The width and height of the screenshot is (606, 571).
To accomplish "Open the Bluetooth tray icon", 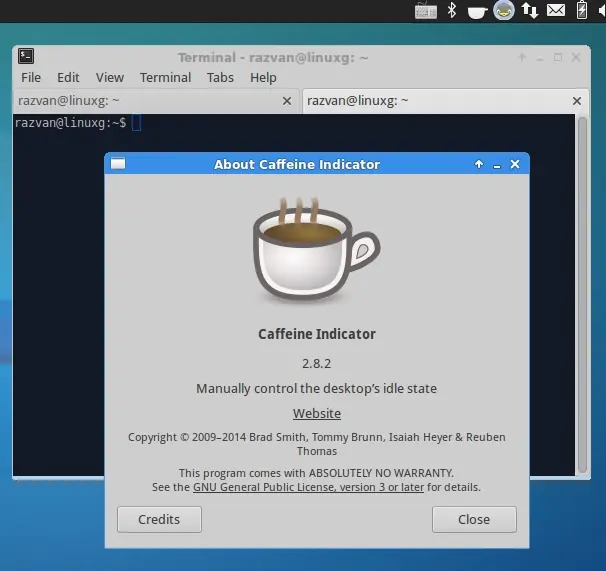I will (x=451, y=10).
